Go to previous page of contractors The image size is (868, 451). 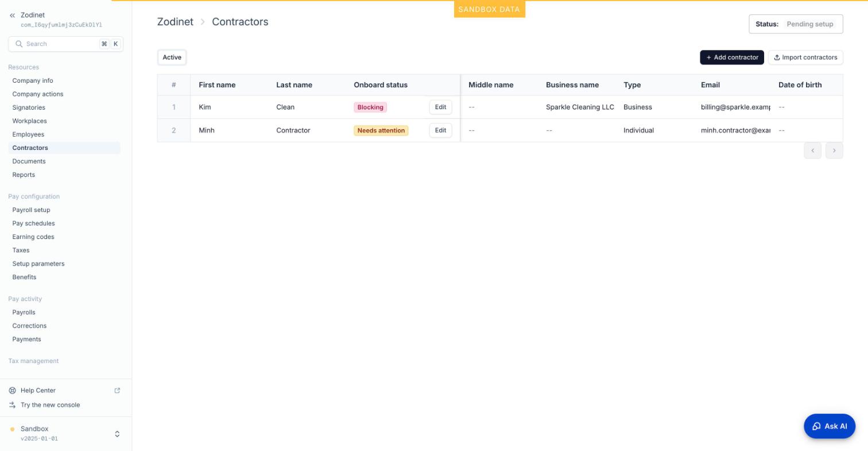coord(812,151)
